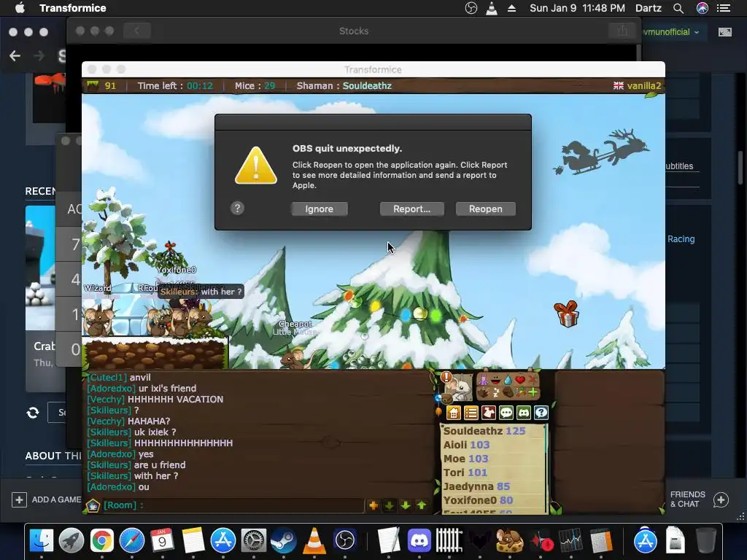Click the Room chat input field
Screen dimensions: 747x560
pyautogui.click(x=233, y=505)
